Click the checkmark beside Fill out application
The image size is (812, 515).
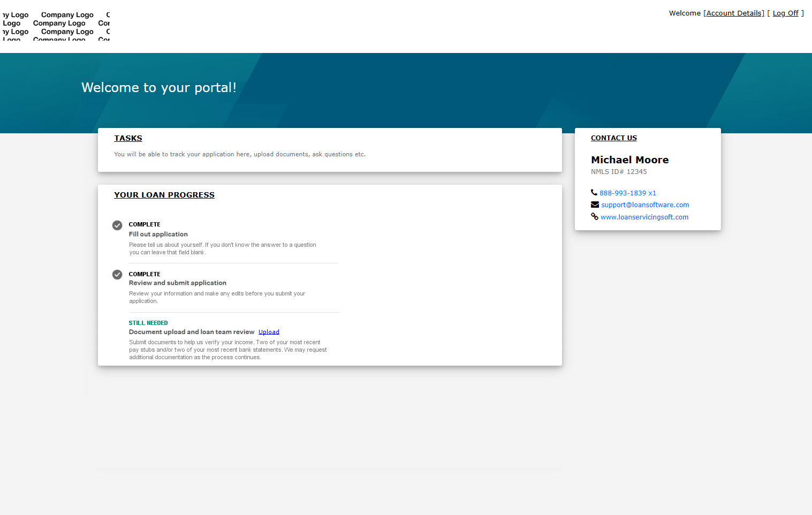(x=117, y=225)
